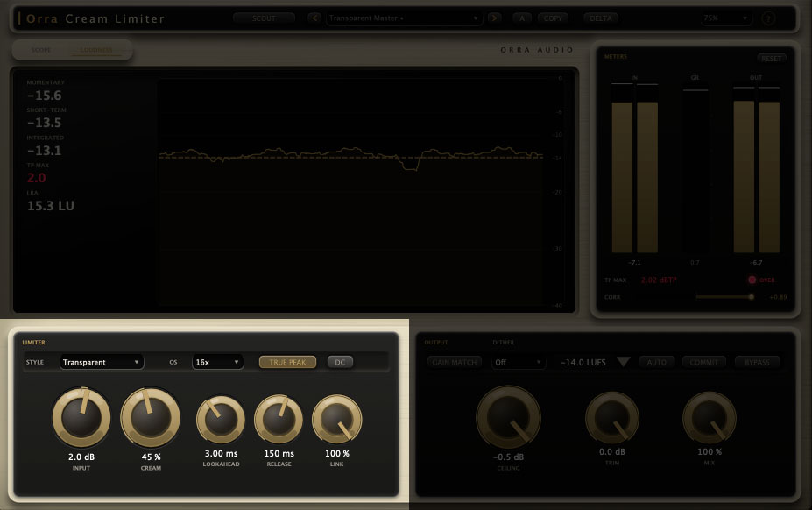812x510 pixels.
Task: Click the red TP MAX 2.0 readout
Action: click(36, 178)
